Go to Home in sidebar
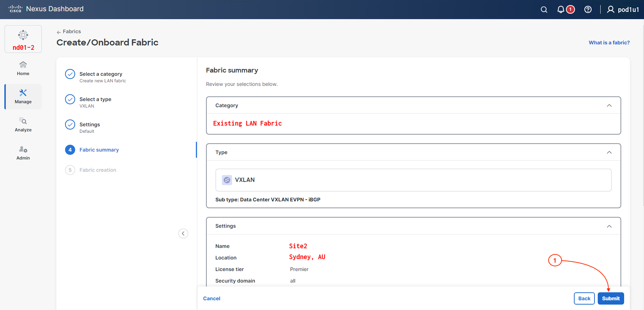 point(23,68)
